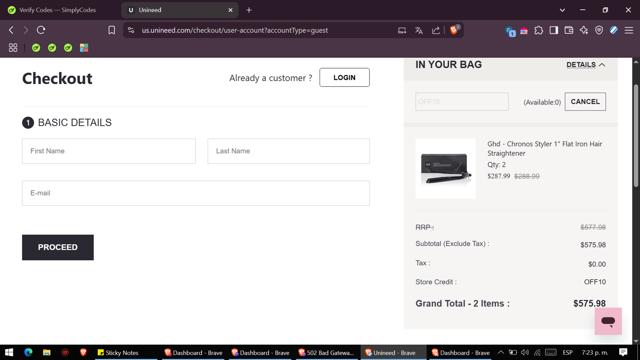Click the coupon code input field
The width and height of the screenshot is (640, 360).
click(462, 102)
